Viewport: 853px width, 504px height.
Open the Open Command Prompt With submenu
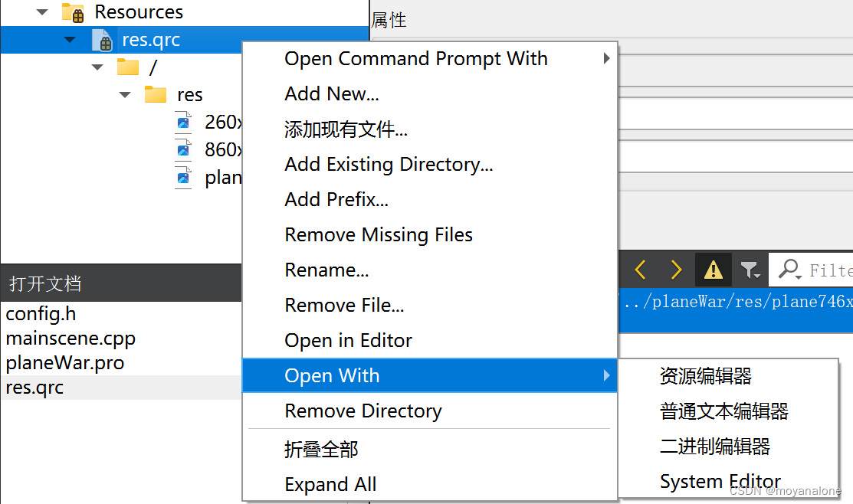(416, 58)
